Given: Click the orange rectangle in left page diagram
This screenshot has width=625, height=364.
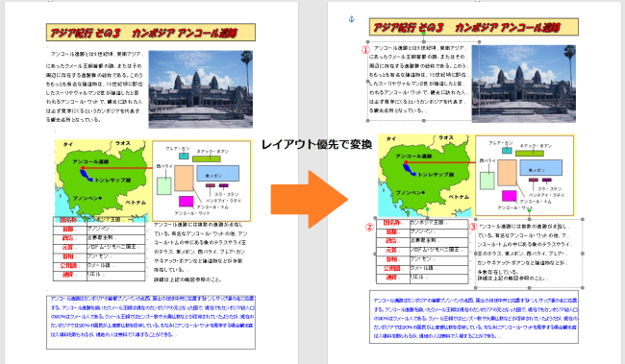Looking at the screenshot, I should point(185,179).
